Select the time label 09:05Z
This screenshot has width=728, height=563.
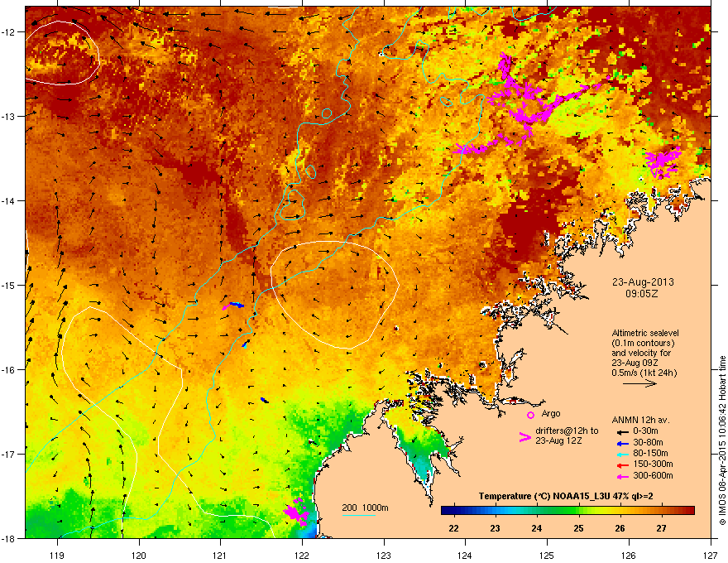tap(642, 294)
